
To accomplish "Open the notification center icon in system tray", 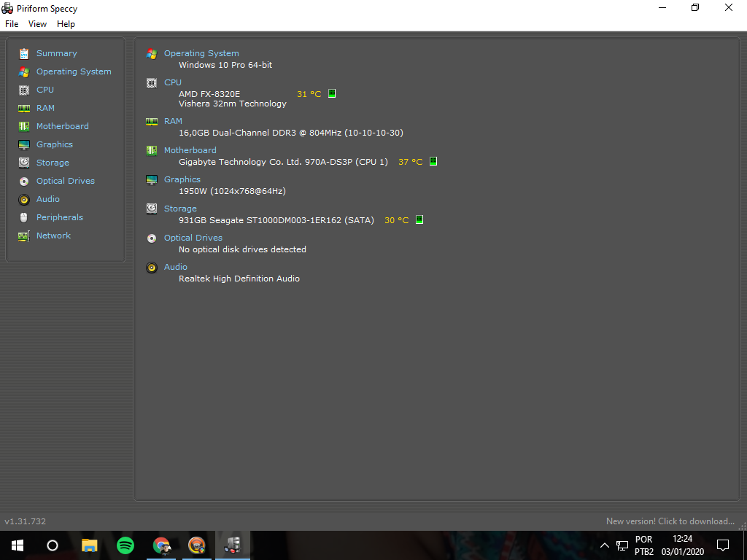I will point(723,545).
